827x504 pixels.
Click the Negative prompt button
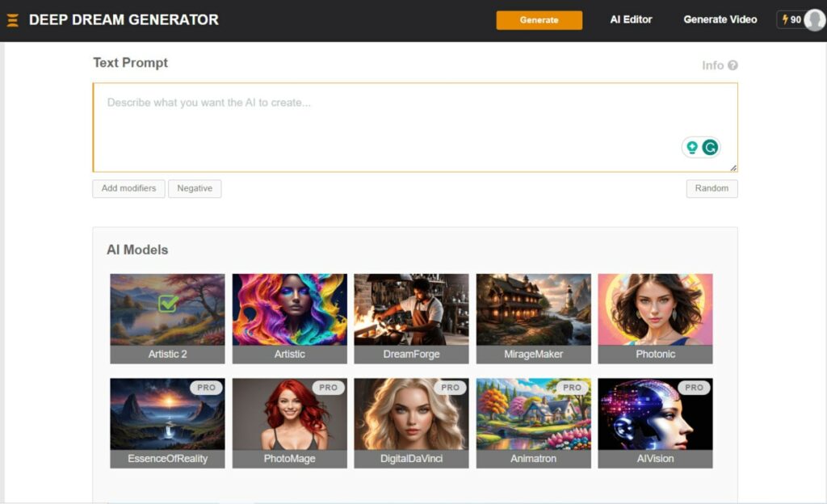click(195, 188)
